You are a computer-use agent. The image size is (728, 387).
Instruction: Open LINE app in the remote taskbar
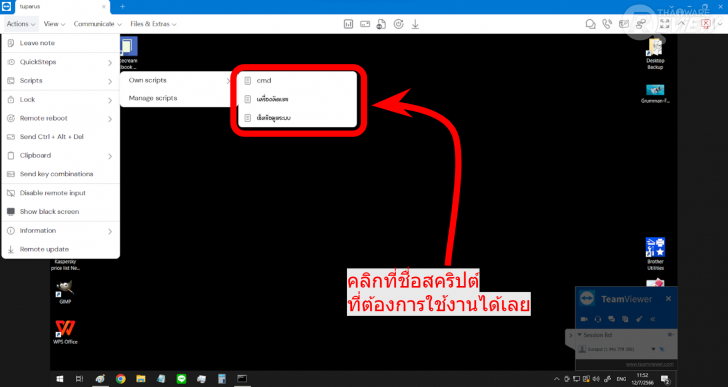point(182,379)
